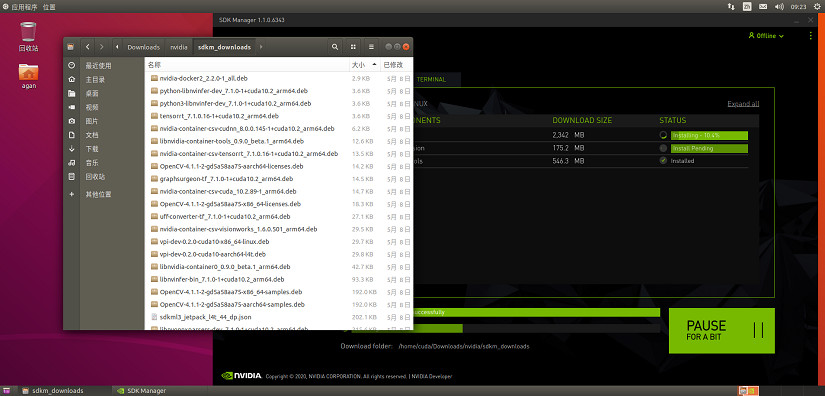Click the file manager app icon in header
The height and width of the screenshot is (396, 825).
(71, 47)
